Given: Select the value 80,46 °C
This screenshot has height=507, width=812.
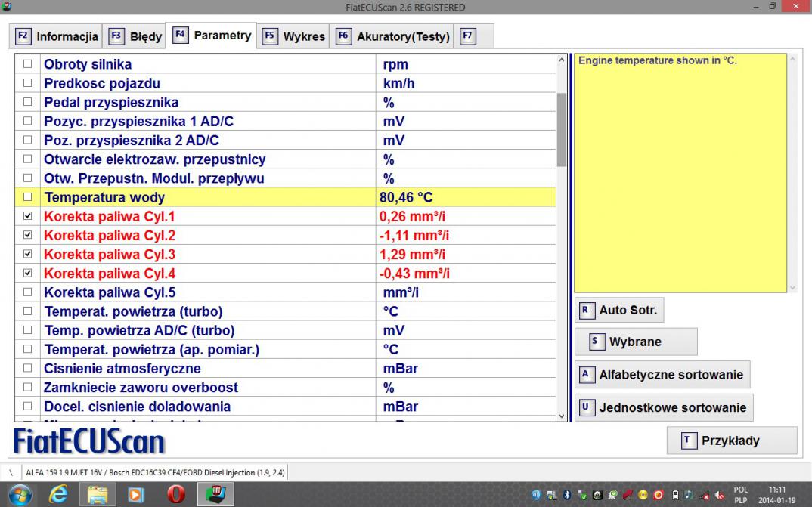Looking at the screenshot, I should click(406, 197).
